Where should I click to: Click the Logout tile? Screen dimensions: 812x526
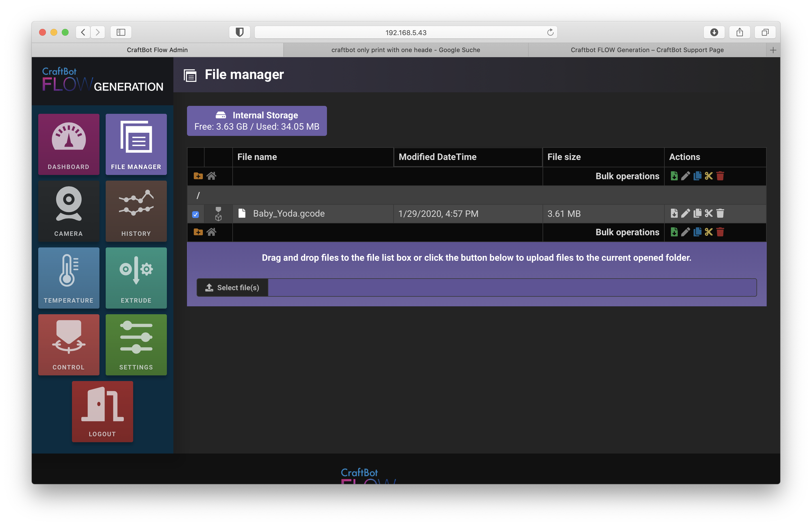pos(102,411)
